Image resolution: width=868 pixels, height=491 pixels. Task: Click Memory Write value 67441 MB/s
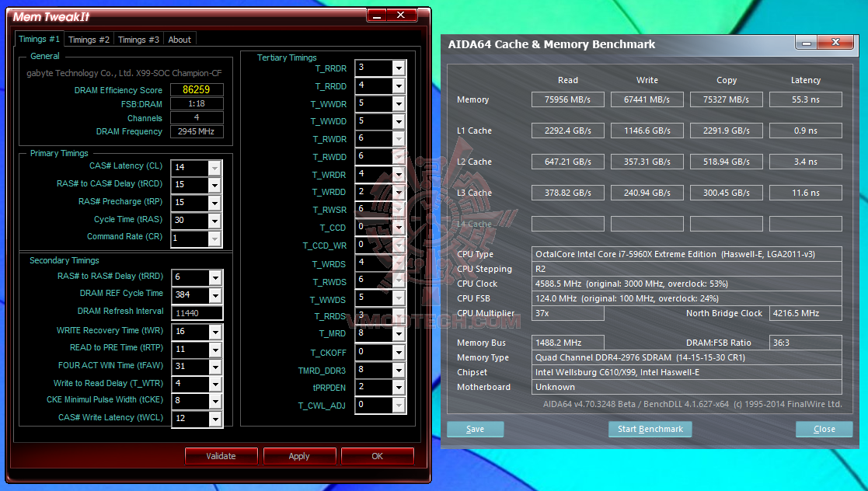click(647, 99)
